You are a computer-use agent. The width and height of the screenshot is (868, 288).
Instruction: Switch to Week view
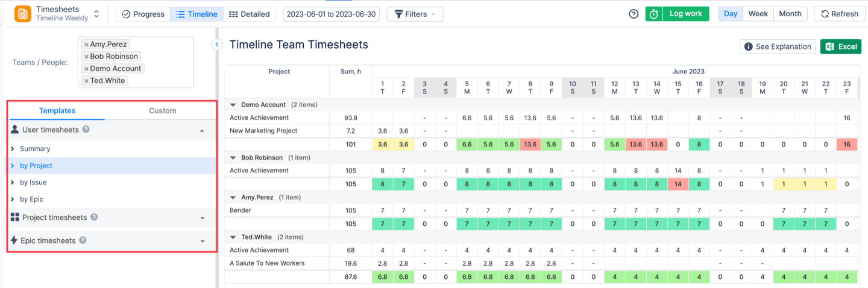(x=758, y=14)
